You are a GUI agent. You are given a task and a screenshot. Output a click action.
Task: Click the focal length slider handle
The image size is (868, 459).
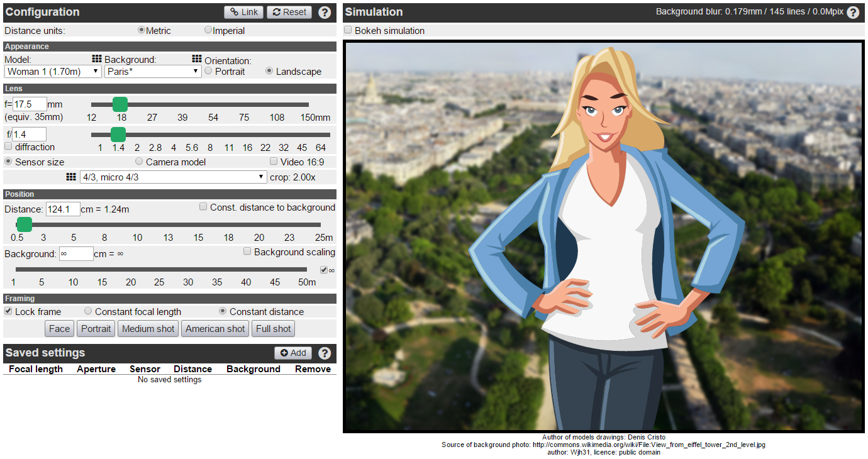pyautogui.click(x=120, y=104)
